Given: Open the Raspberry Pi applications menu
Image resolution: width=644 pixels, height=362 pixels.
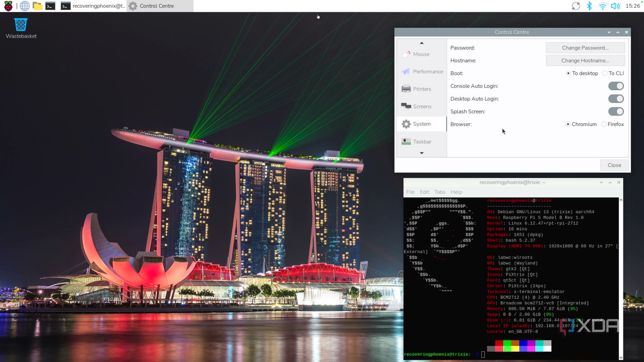Looking at the screenshot, I should (x=8, y=6).
